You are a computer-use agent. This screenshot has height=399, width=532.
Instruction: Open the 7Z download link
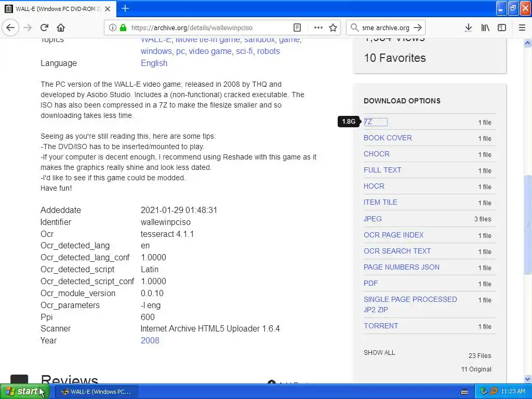368,122
